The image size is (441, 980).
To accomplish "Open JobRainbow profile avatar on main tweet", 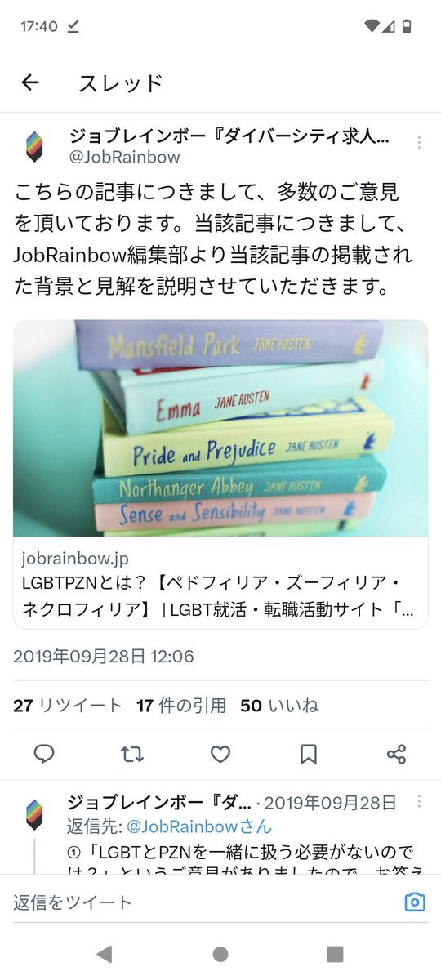I will click(34, 145).
